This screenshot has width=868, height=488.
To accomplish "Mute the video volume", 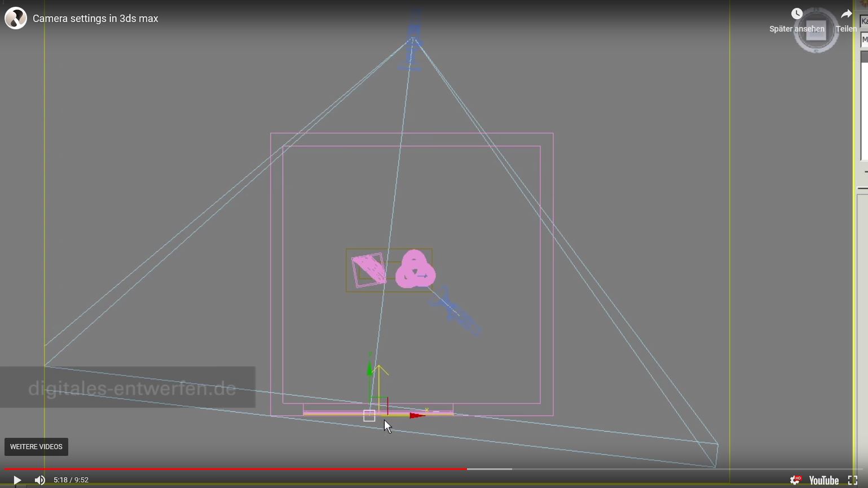I will (39, 480).
